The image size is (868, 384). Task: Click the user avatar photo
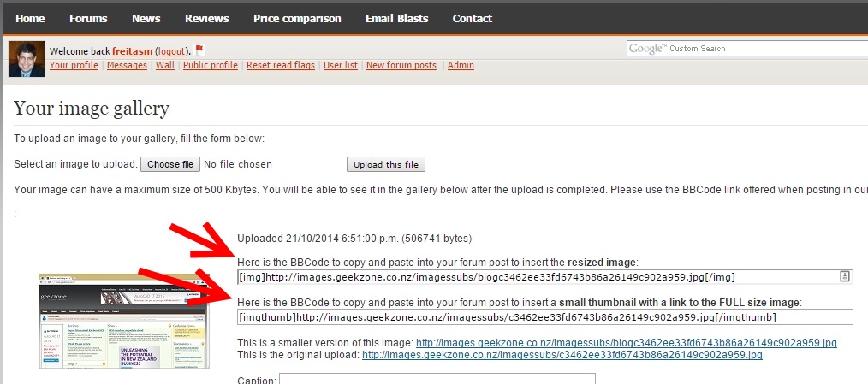pyautogui.click(x=26, y=59)
